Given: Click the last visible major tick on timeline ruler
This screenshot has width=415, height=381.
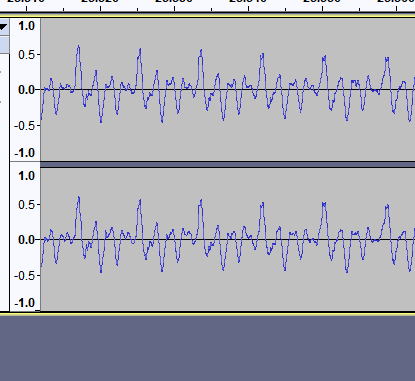Looking at the screenshot, I should [397, 8].
